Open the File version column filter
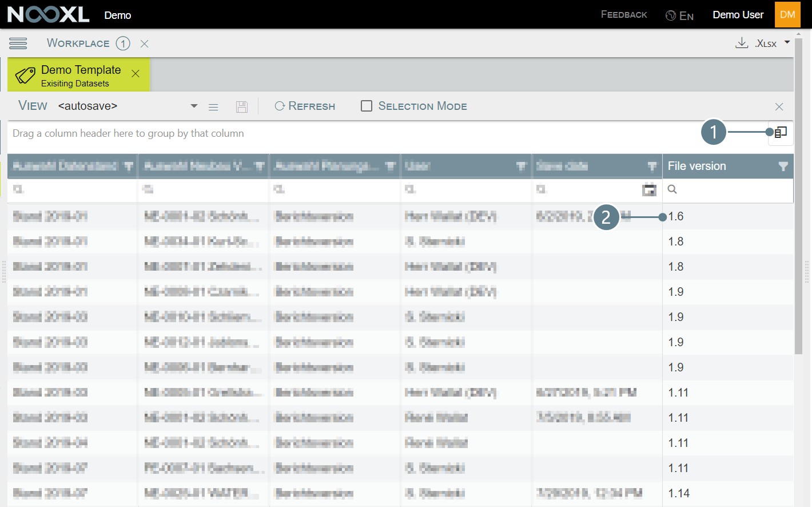Viewport: 812px width, 507px height. point(783,167)
